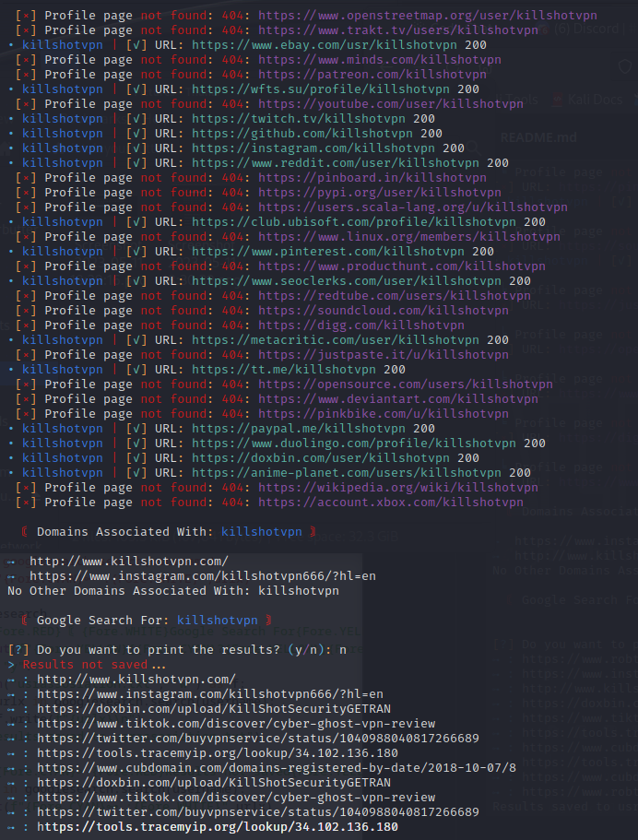Click the pypi.org user killshotvpn URL
The height and width of the screenshot is (840, 638).
(x=380, y=193)
